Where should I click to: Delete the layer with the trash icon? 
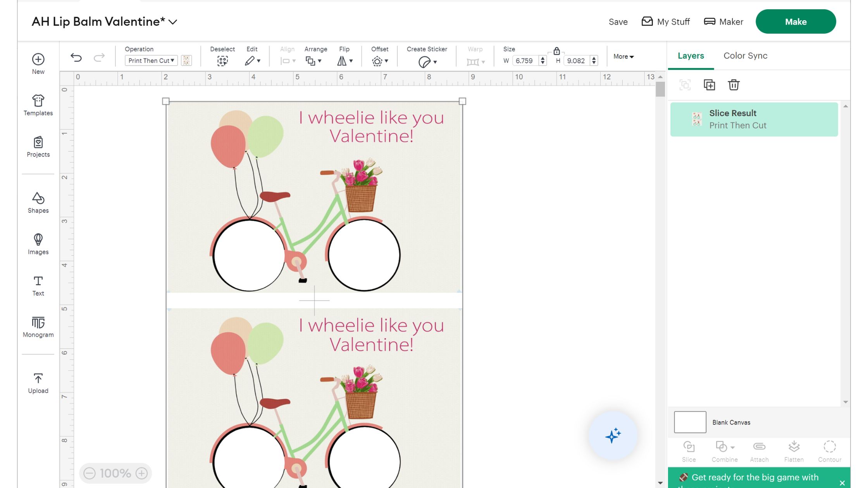[734, 85]
